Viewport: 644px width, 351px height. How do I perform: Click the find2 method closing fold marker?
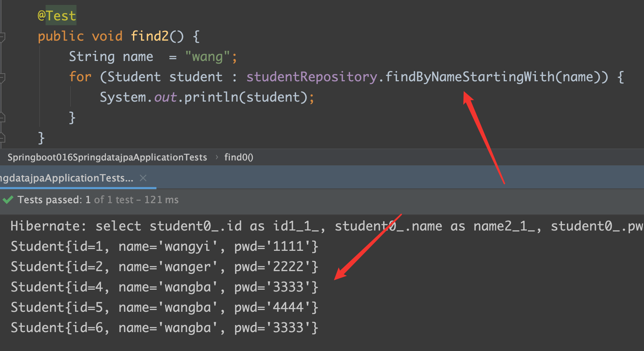(x=2, y=137)
